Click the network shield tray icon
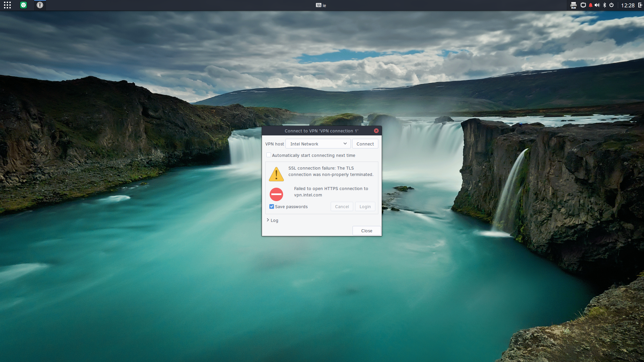 (x=583, y=5)
